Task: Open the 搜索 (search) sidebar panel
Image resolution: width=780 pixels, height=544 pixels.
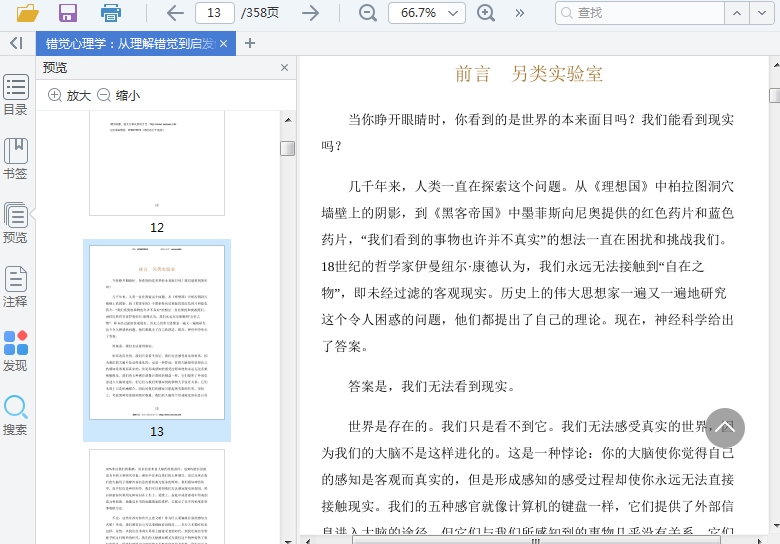Action: (15, 415)
